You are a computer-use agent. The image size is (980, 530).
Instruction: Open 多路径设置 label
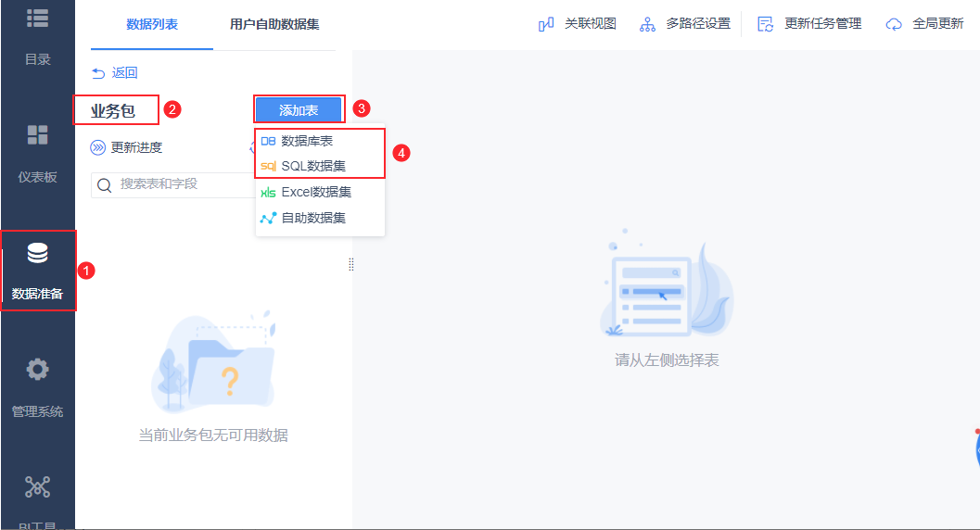click(698, 24)
